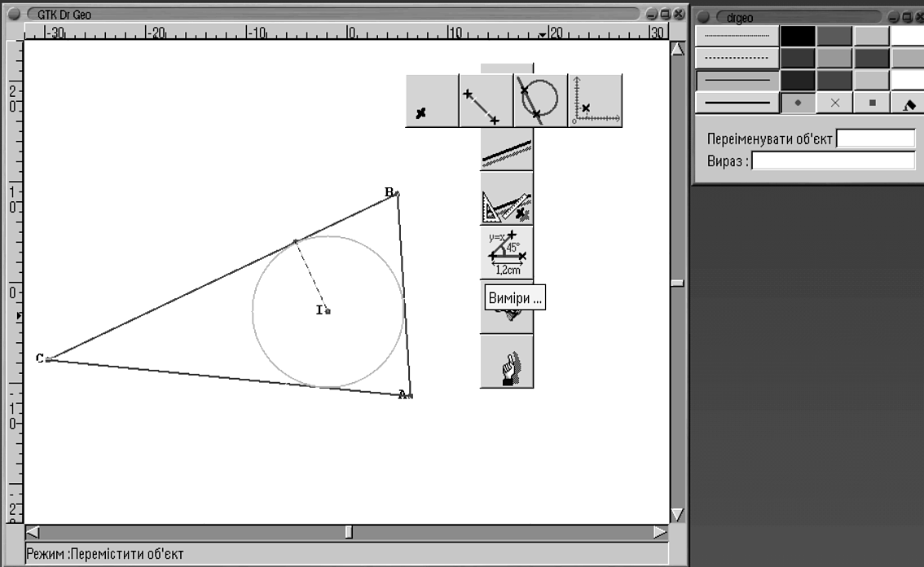Select the coordinate axes point tool
Screen dimensions: 924x567
click(595, 101)
